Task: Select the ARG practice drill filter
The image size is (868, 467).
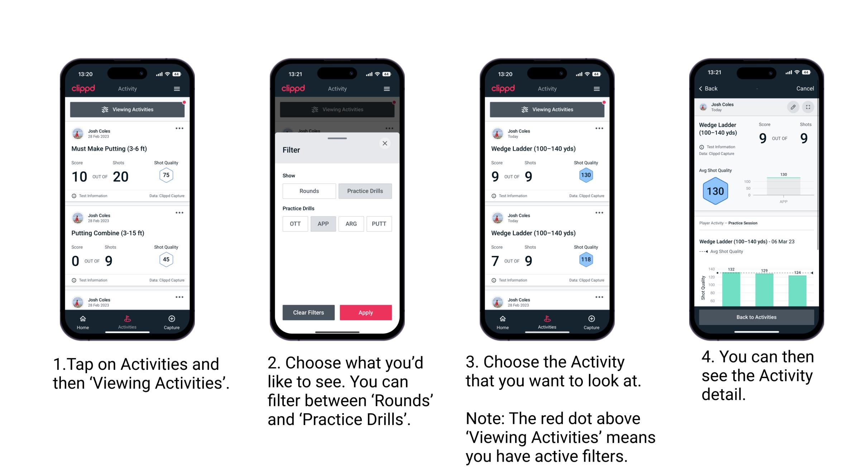Action: pyautogui.click(x=351, y=223)
